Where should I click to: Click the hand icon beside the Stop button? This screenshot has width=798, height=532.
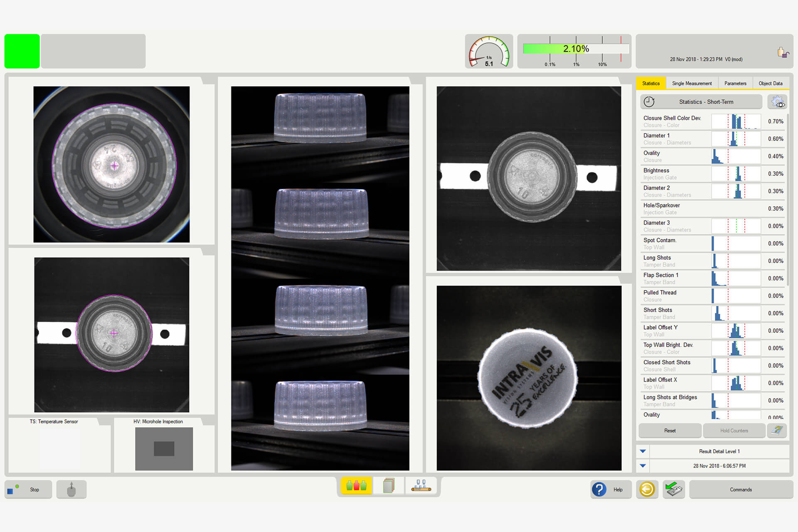(x=71, y=489)
